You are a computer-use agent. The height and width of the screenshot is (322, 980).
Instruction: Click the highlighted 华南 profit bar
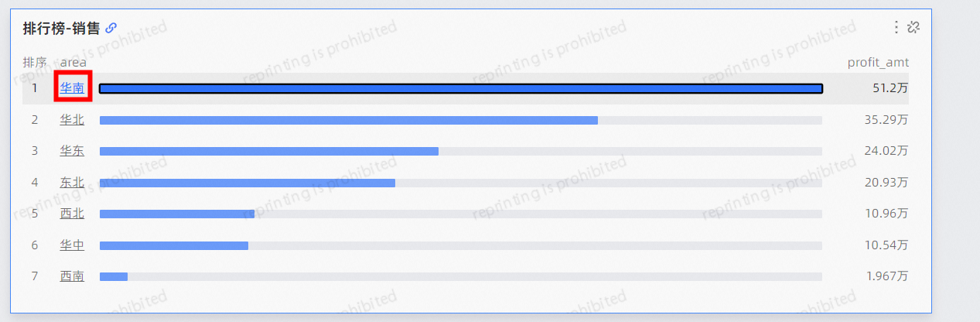pos(460,89)
